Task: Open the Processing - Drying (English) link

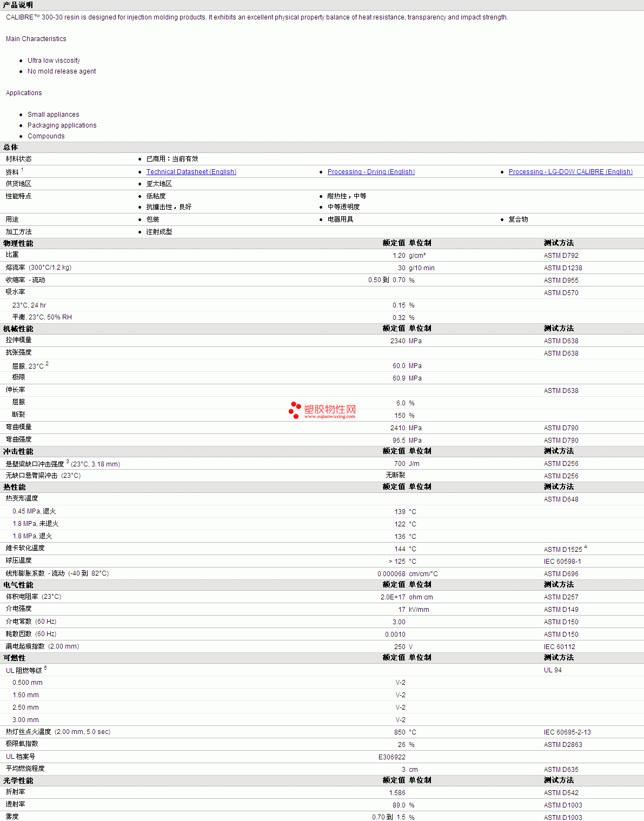Action: click(x=371, y=172)
